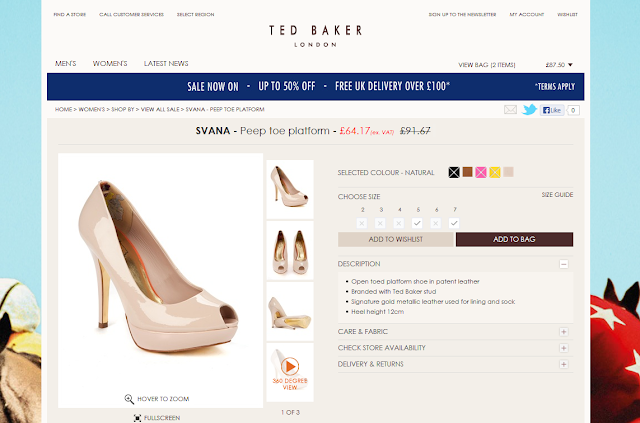Open the Men's menu
The height and width of the screenshot is (423, 640).
pyautogui.click(x=65, y=63)
